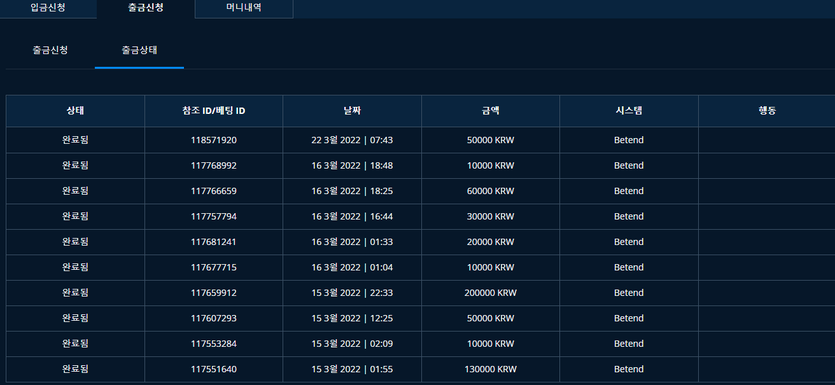Click the 130000 KRW amount
The height and width of the screenshot is (385, 835).
(490, 369)
